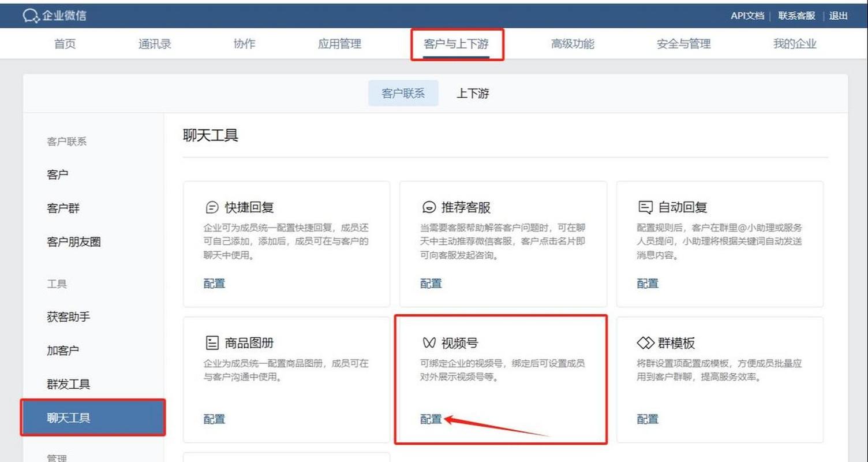Switch to the 协作 tab

click(244, 44)
